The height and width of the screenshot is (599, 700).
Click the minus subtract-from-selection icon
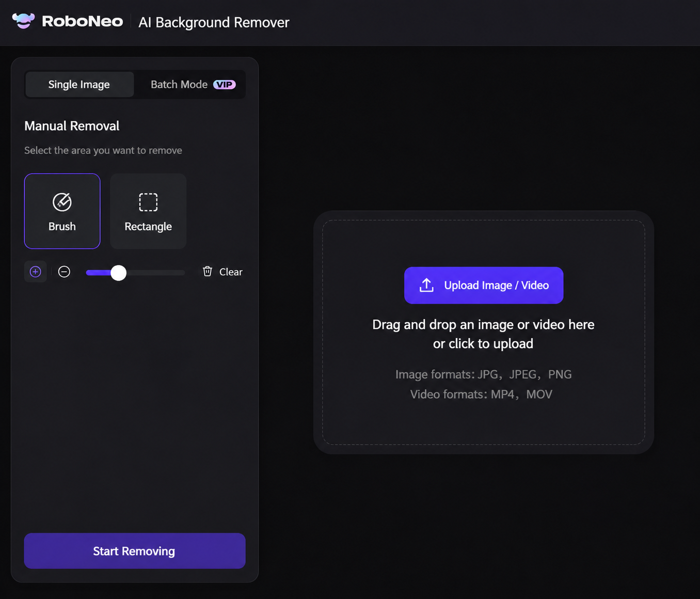(x=64, y=272)
